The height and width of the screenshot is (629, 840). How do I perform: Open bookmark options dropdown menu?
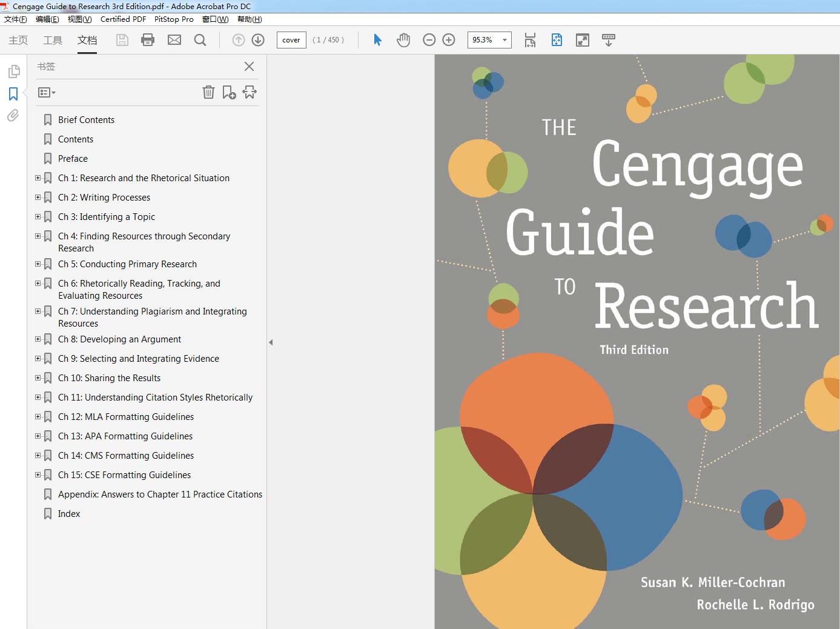coord(47,93)
